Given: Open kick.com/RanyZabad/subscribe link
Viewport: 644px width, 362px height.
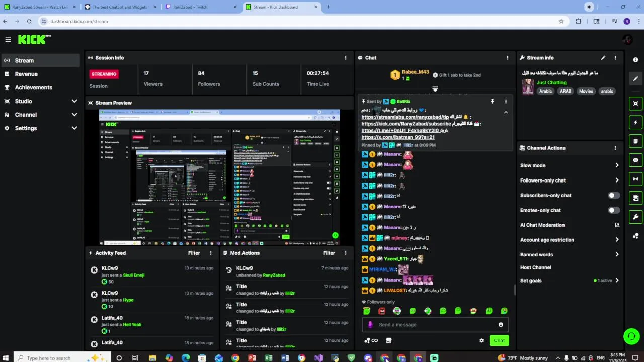Looking at the screenshot, I should pyautogui.click(x=406, y=124).
